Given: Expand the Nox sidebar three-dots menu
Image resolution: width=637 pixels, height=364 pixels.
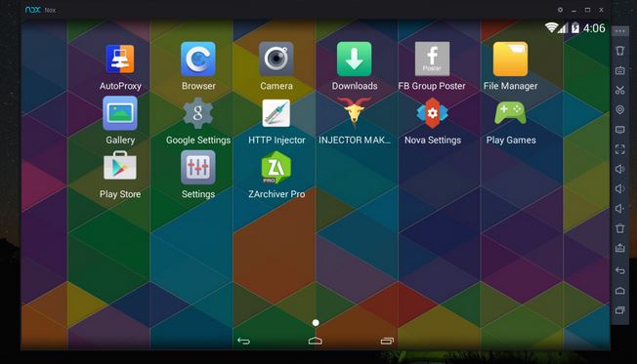Looking at the screenshot, I should (x=619, y=31).
